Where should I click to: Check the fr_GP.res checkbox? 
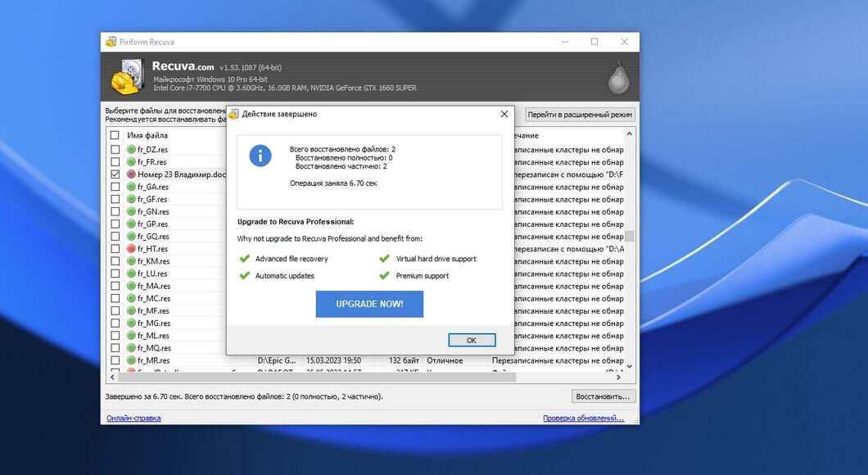pos(115,224)
